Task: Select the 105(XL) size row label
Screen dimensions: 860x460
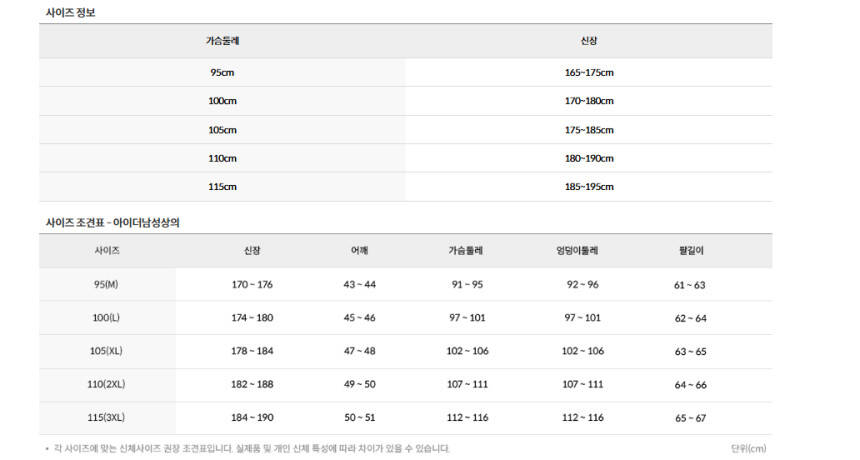Action: (x=106, y=351)
